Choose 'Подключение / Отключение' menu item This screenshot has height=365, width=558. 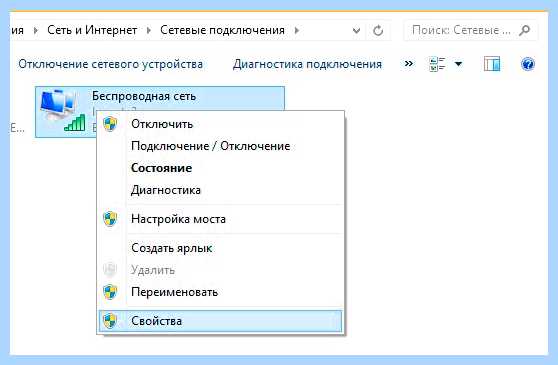pyautogui.click(x=220, y=146)
